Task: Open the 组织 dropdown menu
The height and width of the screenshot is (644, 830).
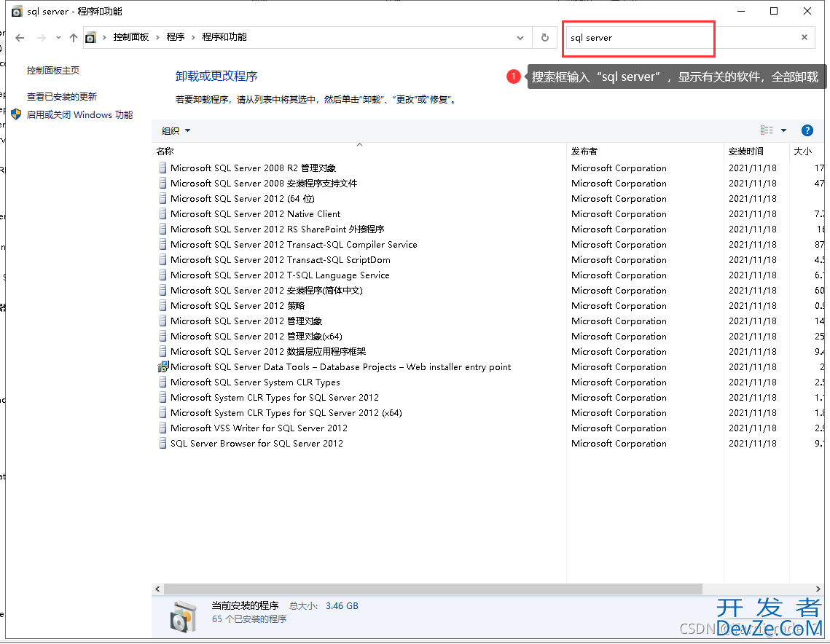Action: pos(176,130)
